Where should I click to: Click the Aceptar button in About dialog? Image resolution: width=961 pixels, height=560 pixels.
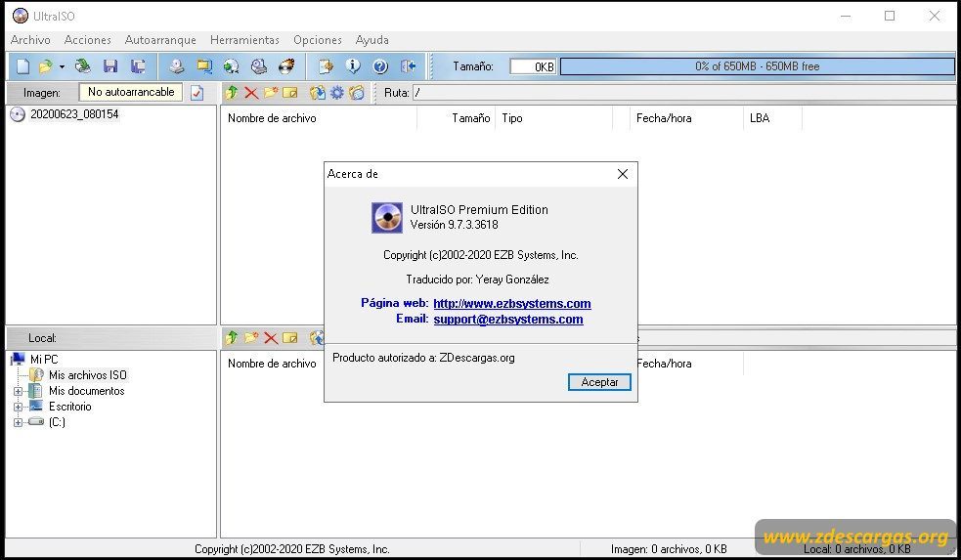click(x=599, y=382)
